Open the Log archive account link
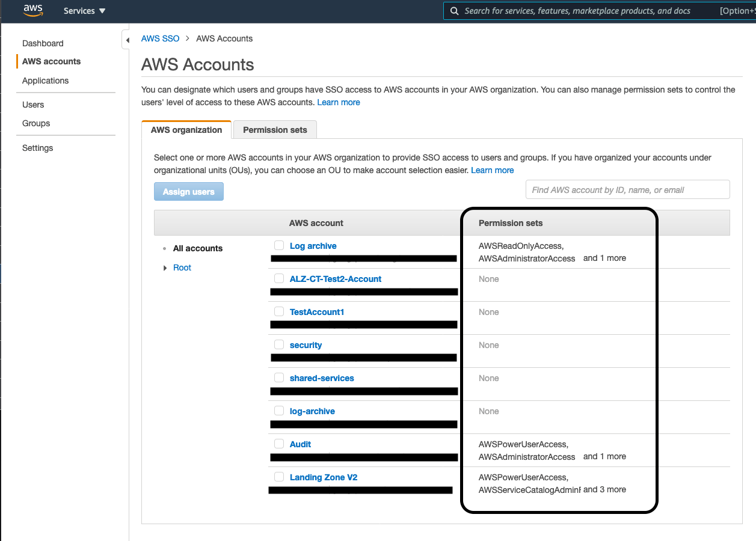This screenshot has height=541, width=756. pos(313,246)
